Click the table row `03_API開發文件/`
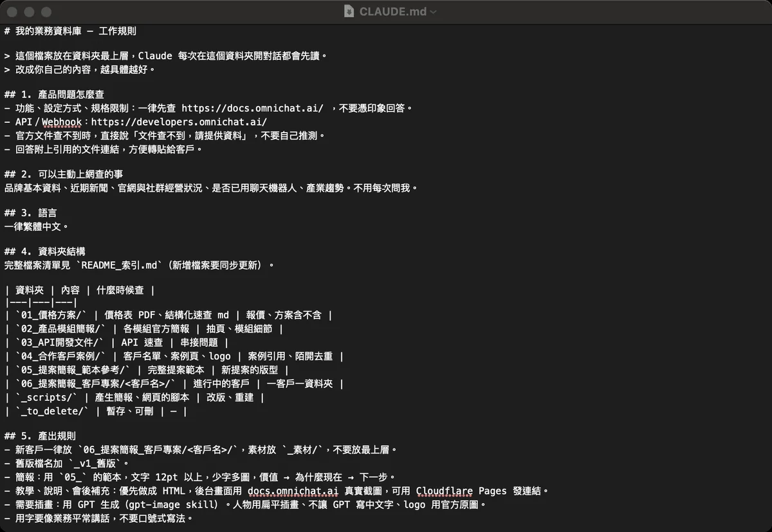This screenshot has width=772, height=532. point(116,342)
